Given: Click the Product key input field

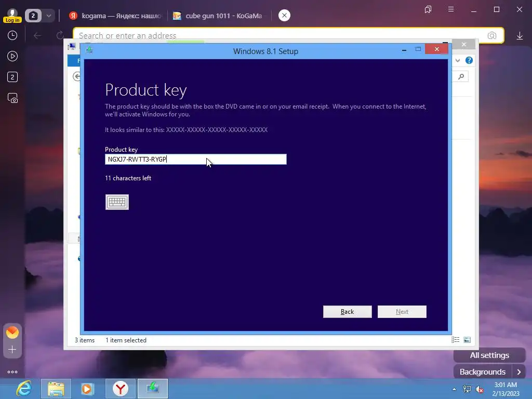Looking at the screenshot, I should pyautogui.click(x=196, y=159).
